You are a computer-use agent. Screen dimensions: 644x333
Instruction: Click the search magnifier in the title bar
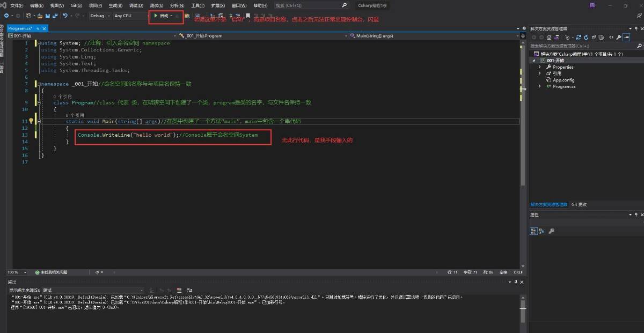coord(345,5)
